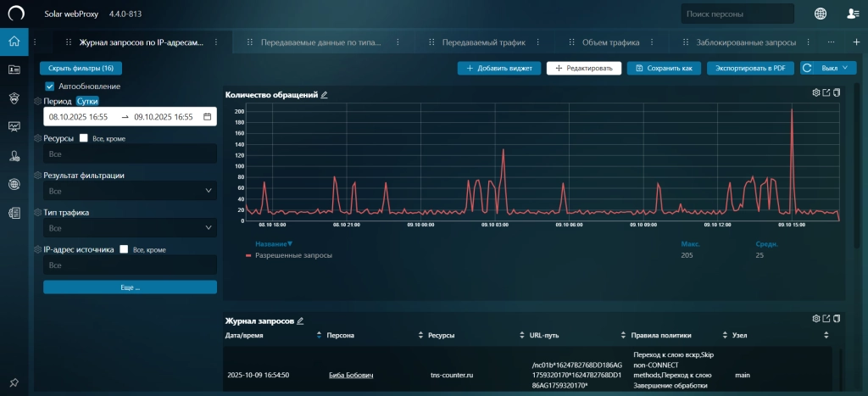Viewport: 868px width, 396px height.
Task: Open the auto-refresh 'Выкл' dropdown
Action: pos(829,68)
